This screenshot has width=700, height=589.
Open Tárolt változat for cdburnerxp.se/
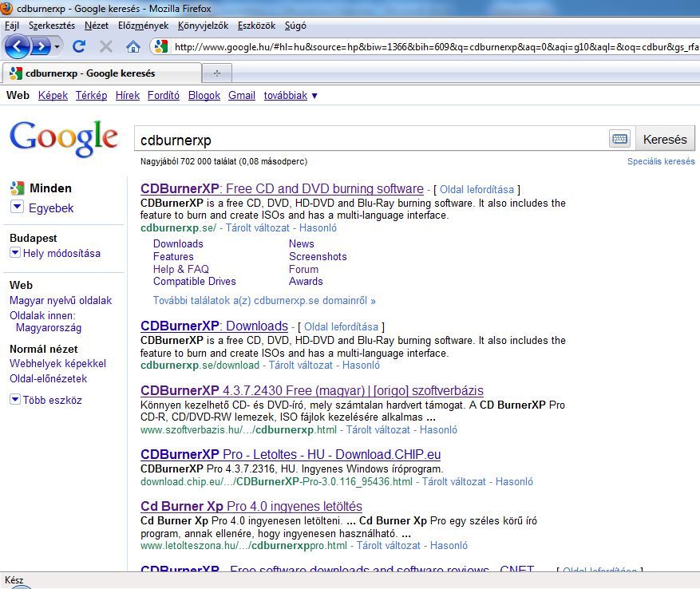[x=258, y=227]
